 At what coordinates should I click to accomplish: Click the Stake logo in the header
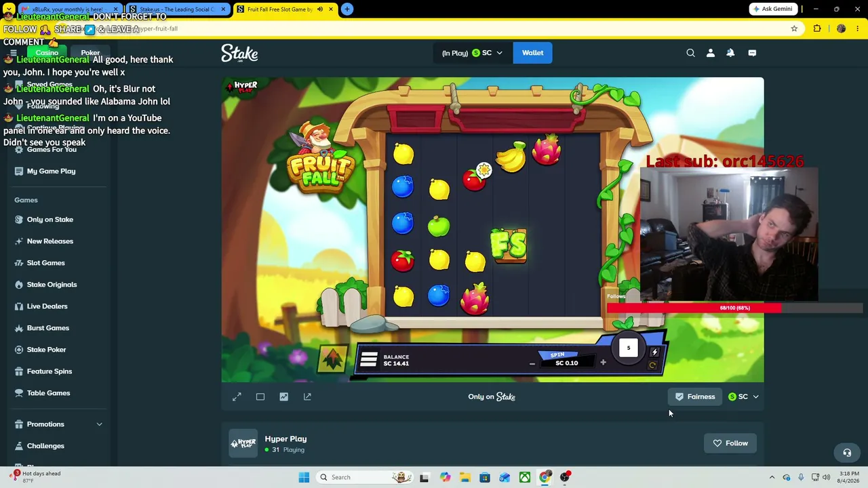[x=239, y=53]
